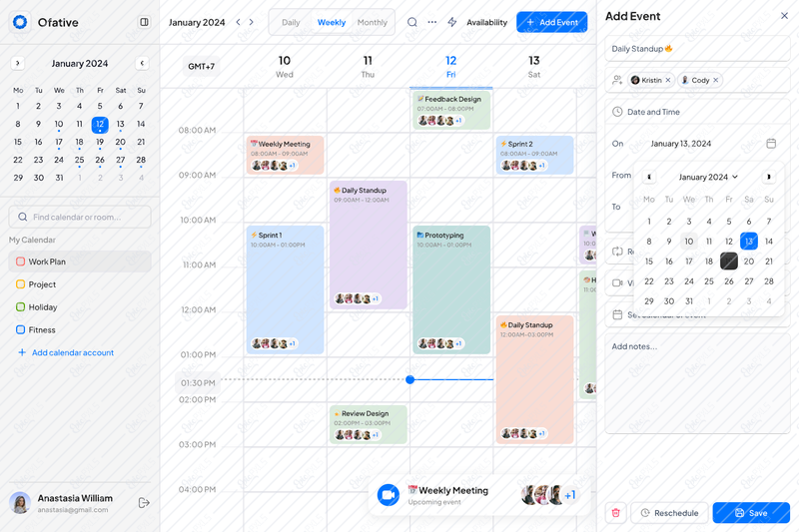Select the Wed 10 column header
799x532 pixels.
point(285,67)
